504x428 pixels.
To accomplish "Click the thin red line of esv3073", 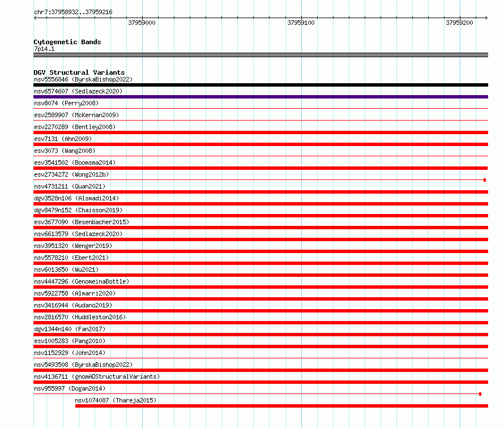I will [260, 156].
